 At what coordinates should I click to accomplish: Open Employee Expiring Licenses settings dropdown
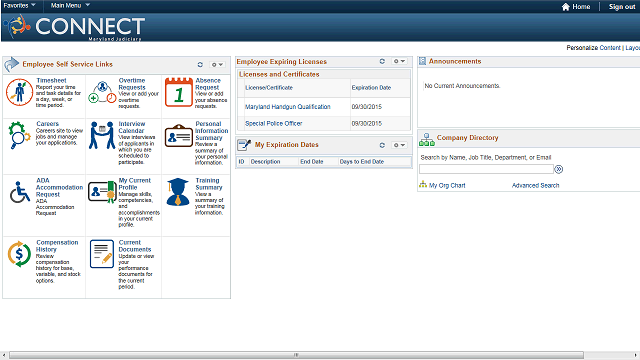pyautogui.click(x=399, y=61)
